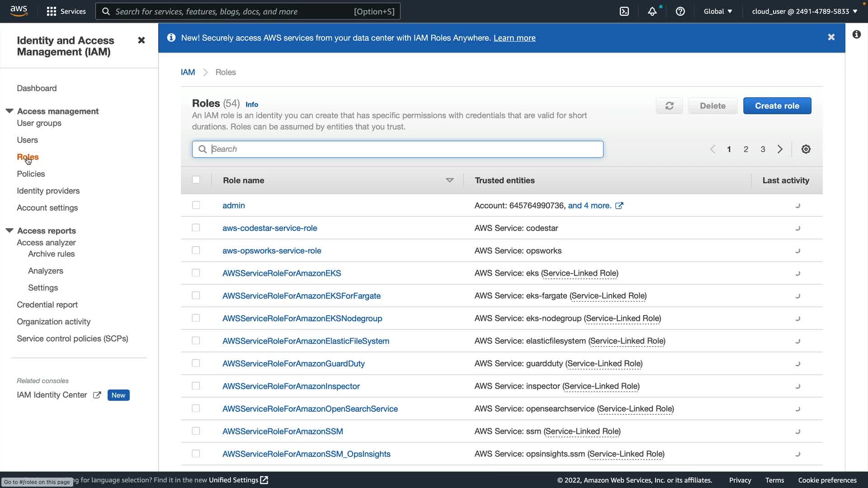Open the info panel icon
Screen dimensions: 868x488
(856, 34)
